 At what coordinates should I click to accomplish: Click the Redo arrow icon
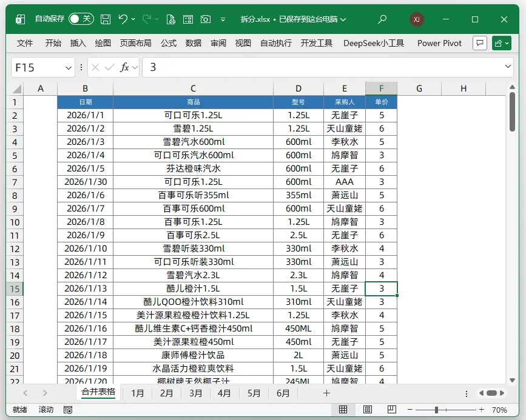[x=147, y=19]
